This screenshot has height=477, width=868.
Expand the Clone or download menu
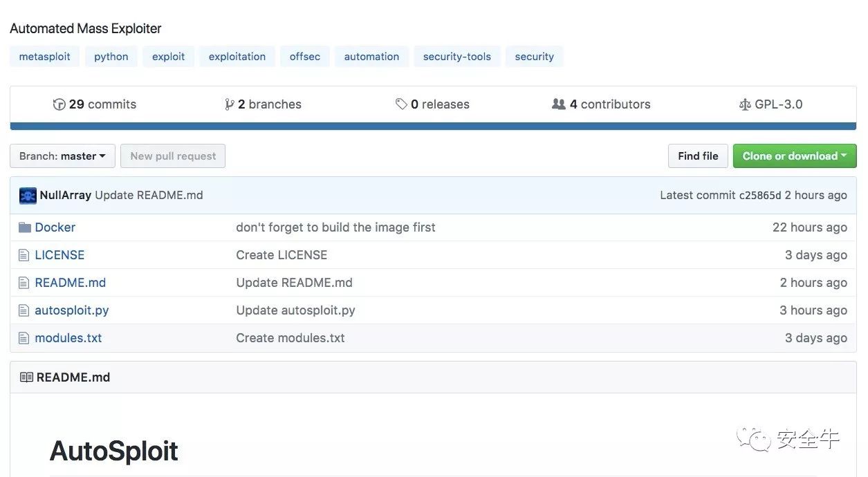794,156
